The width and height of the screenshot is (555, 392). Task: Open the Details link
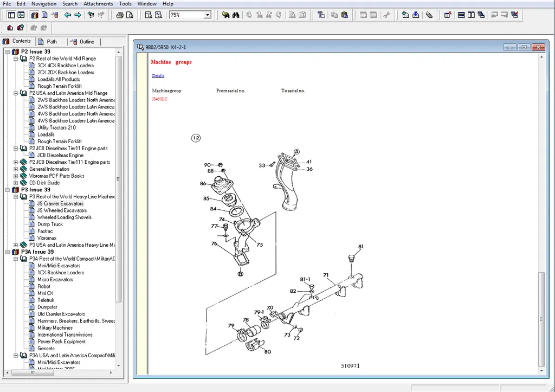coord(158,75)
